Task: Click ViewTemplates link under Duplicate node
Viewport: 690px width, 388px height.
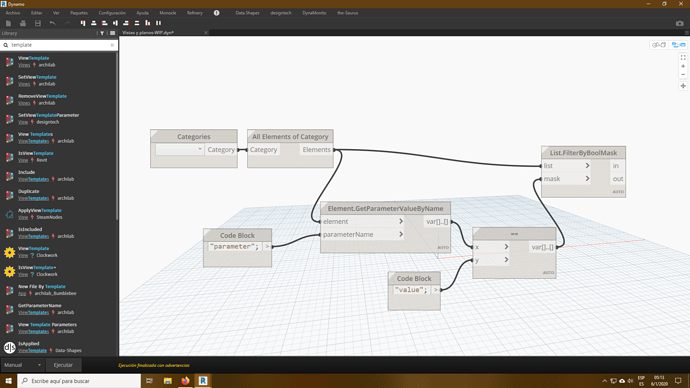Action: click(x=33, y=198)
